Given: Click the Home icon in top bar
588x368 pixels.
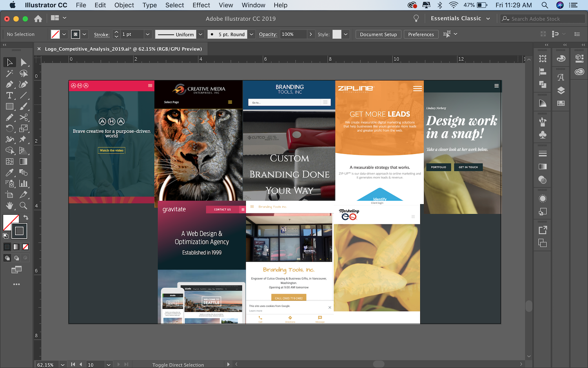Looking at the screenshot, I should click(38, 18).
